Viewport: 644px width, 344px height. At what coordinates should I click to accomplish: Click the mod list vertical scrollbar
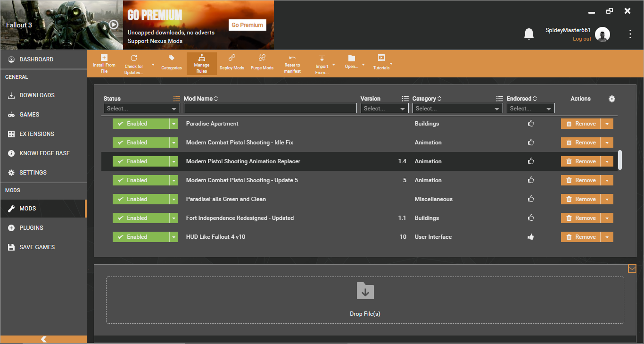[620, 160]
